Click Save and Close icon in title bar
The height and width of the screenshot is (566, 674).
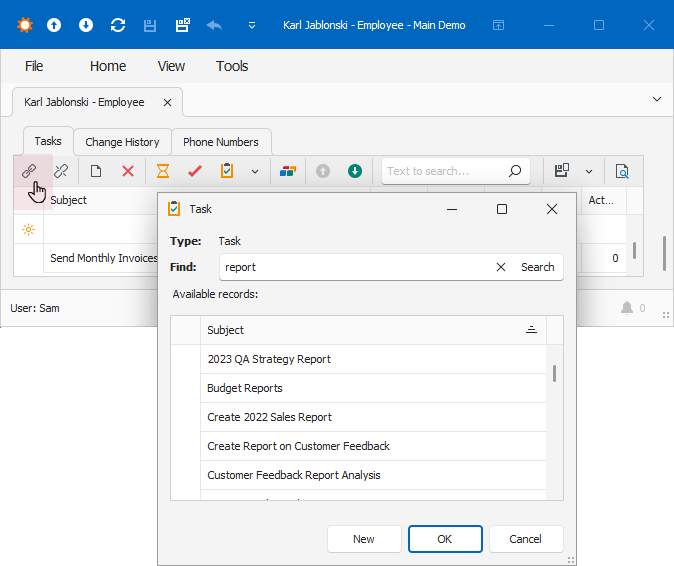tap(182, 25)
